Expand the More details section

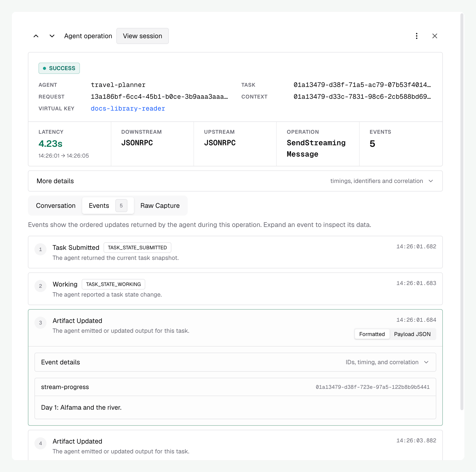tap(235, 181)
